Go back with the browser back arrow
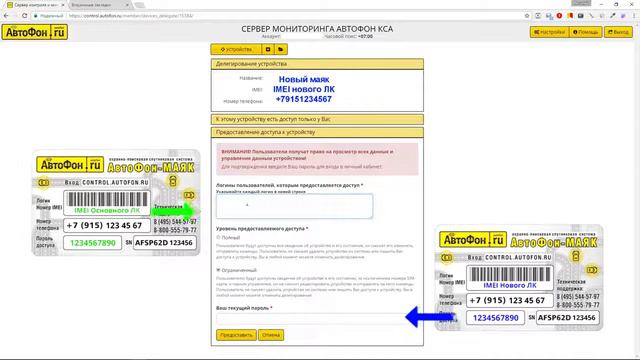Screen dimensions: 640x360 point(6,16)
